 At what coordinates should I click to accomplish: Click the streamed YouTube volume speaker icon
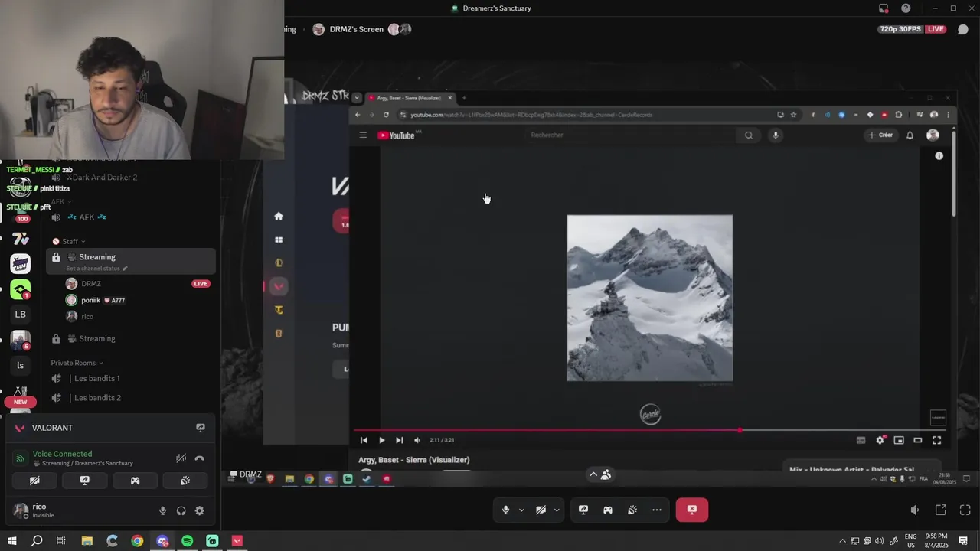[417, 440]
